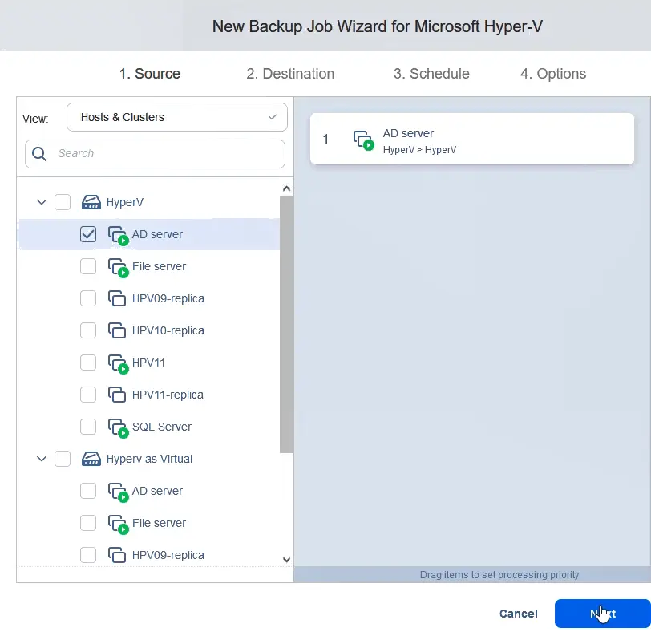Open the Hosts & Clusters view dropdown
The height and width of the screenshot is (644, 651).
pyautogui.click(x=177, y=117)
